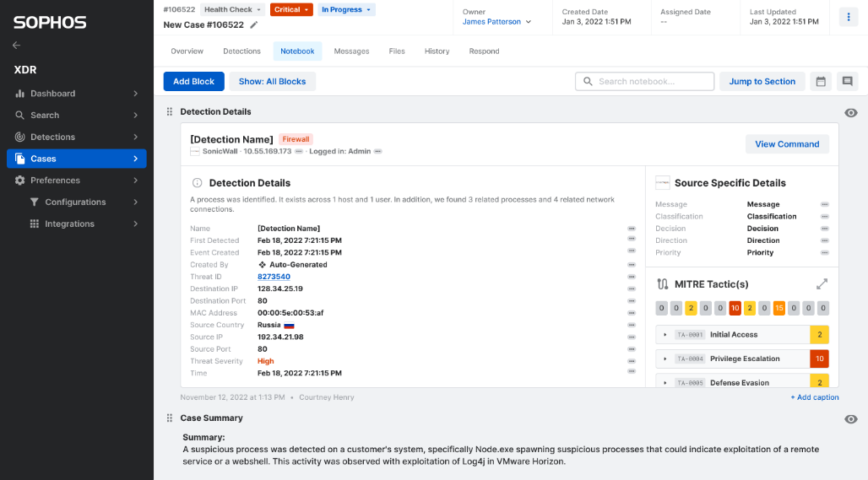This screenshot has height=480, width=868.
Task: Click the ellipsis on the Priority row
Action: point(825,252)
